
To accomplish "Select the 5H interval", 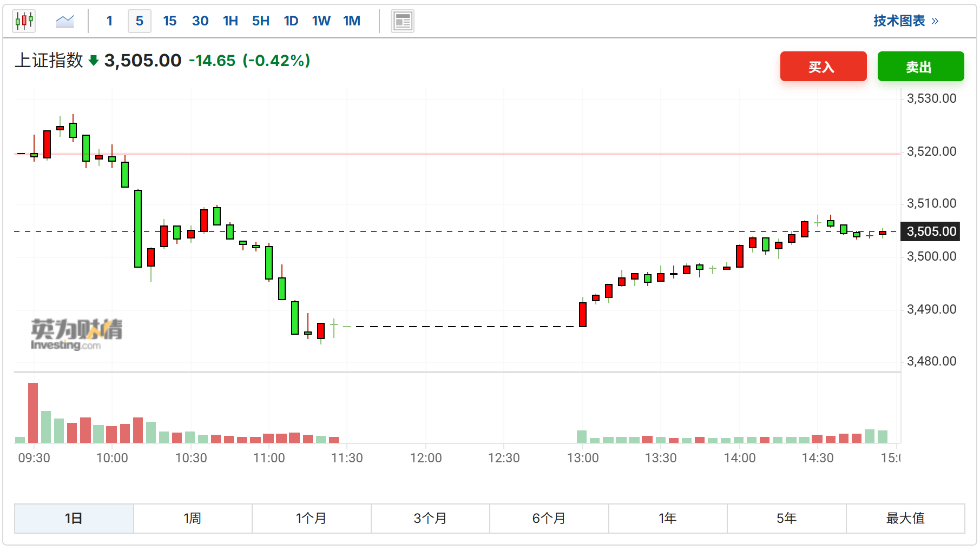I will point(261,21).
